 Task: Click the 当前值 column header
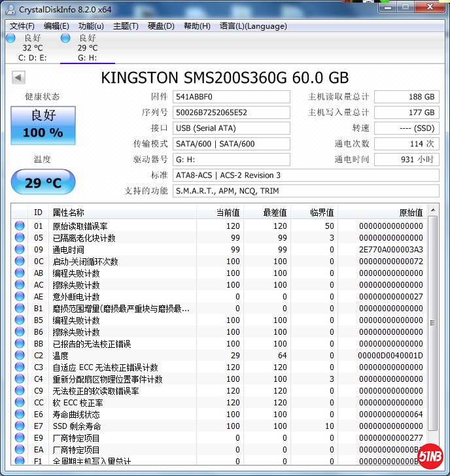click(x=220, y=212)
